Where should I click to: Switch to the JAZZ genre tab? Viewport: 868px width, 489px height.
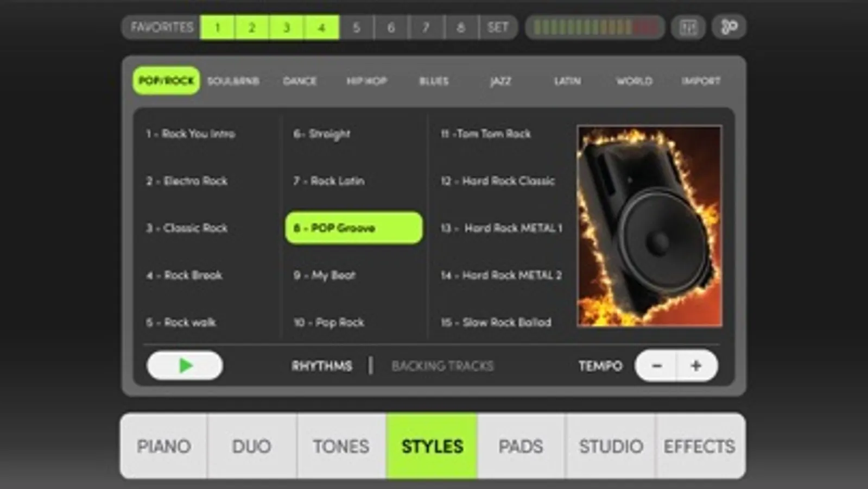(500, 81)
